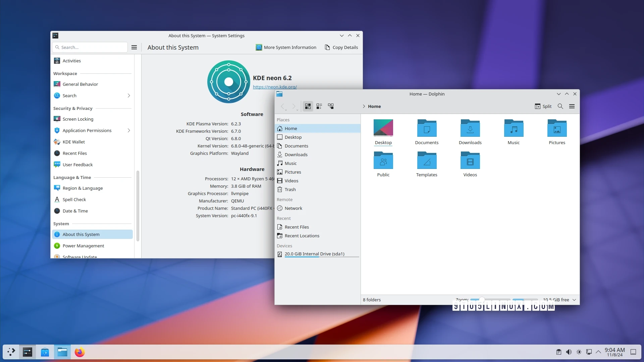Open the Documents folder icon
Viewport: 644px width, 362px height.
[427, 128]
